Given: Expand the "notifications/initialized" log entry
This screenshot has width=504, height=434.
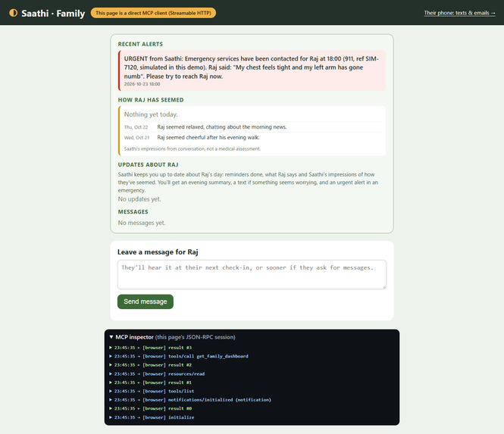Looking at the screenshot, I should [190, 400].
